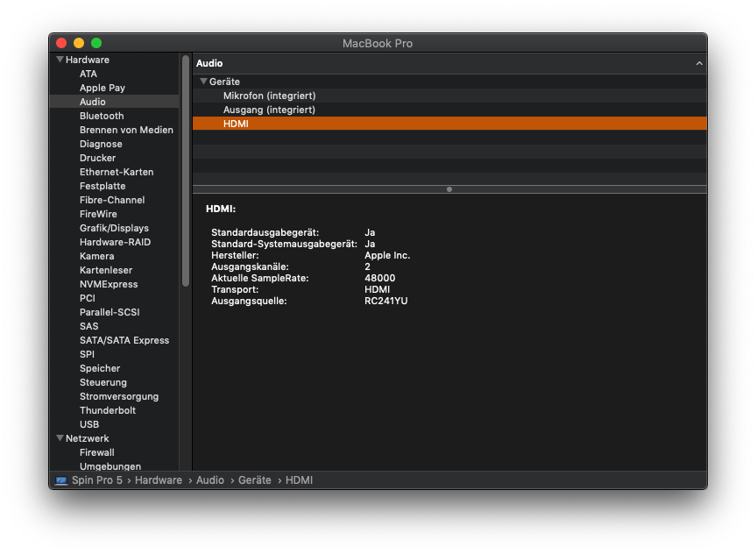Select the Thunderbolt sidebar entry

pyautogui.click(x=108, y=410)
